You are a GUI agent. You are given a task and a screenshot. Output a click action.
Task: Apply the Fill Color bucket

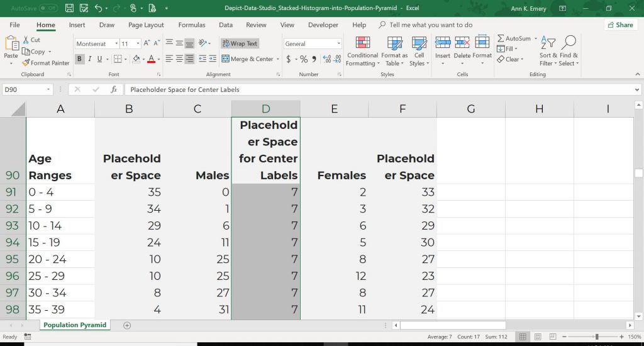click(x=136, y=59)
